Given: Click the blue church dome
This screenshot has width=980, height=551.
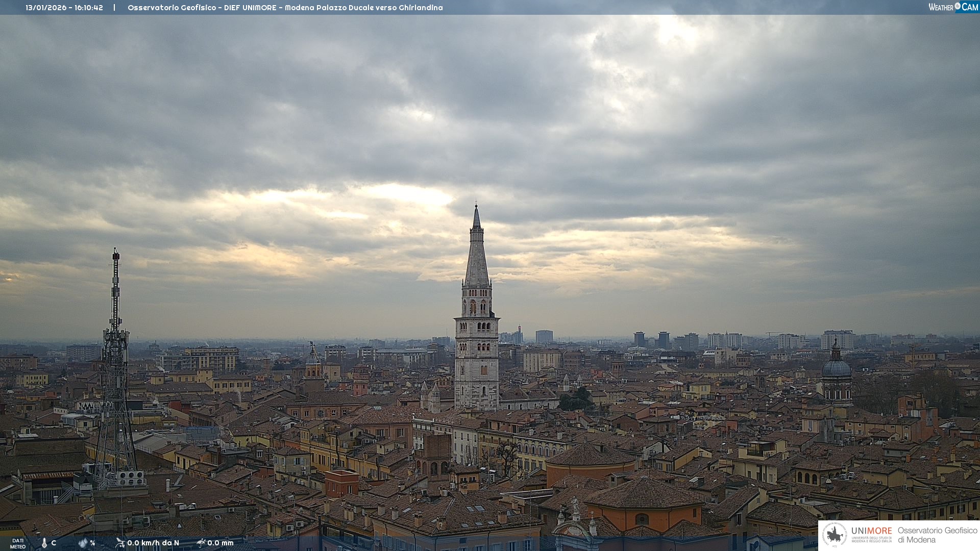Looking at the screenshot, I should click(x=836, y=367).
